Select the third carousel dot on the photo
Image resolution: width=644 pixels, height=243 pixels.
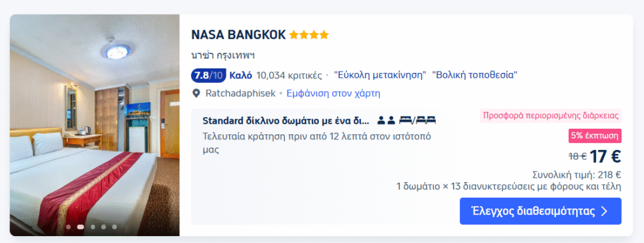pyautogui.click(x=93, y=227)
